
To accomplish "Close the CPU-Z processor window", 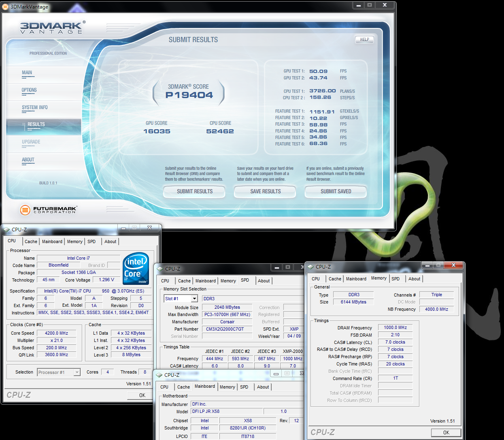I will click(149, 228).
